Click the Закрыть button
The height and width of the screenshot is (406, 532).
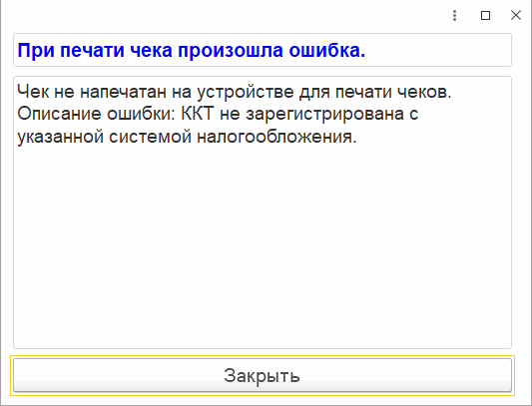(263, 375)
